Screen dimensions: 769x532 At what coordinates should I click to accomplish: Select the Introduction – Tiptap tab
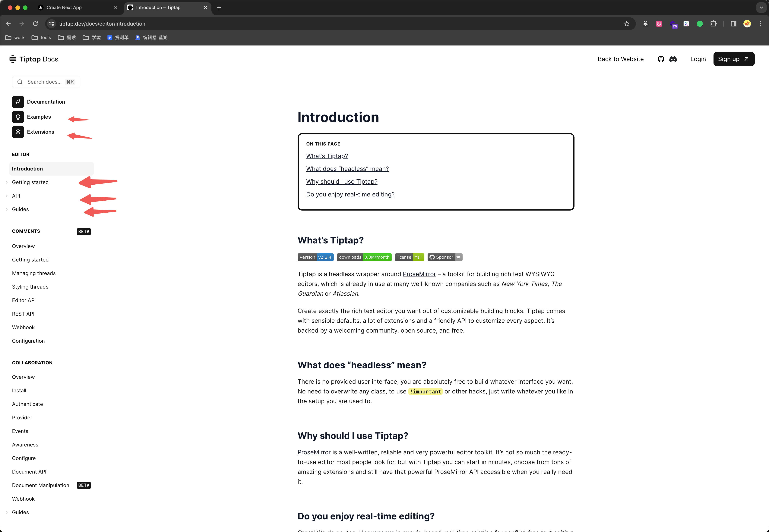(x=168, y=7)
